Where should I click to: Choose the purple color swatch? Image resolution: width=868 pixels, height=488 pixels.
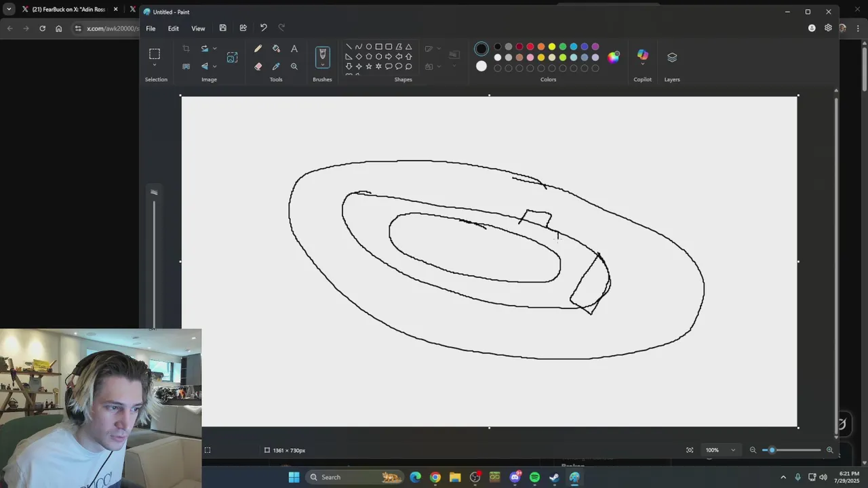coord(595,47)
